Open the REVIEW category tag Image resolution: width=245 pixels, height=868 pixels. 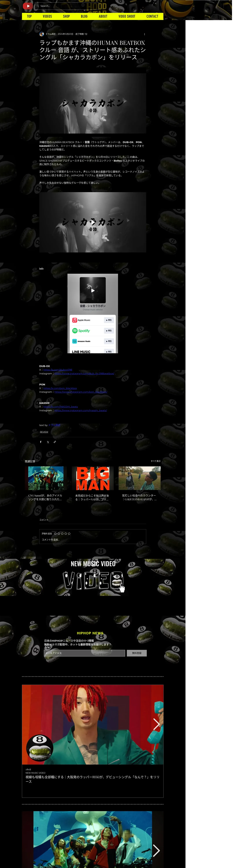click(x=44, y=432)
